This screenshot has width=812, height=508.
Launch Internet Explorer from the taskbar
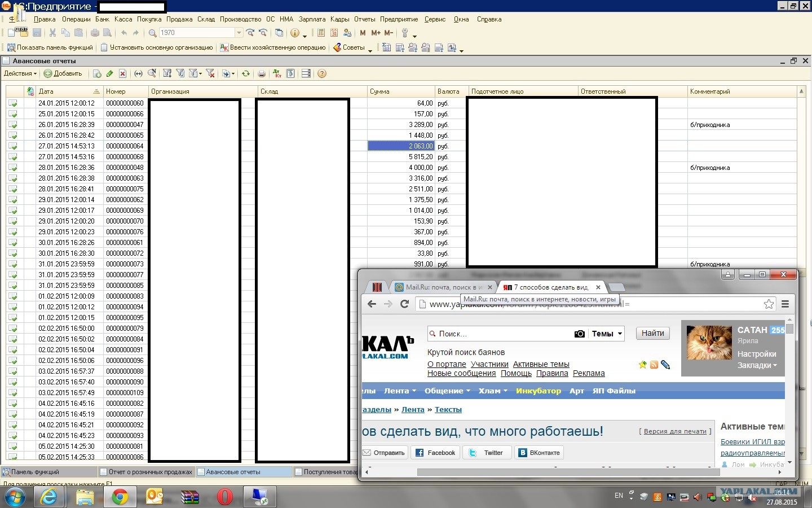click(x=50, y=497)
